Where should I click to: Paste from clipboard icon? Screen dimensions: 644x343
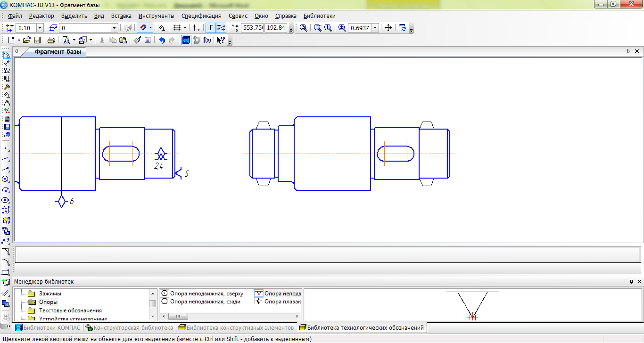123,40
